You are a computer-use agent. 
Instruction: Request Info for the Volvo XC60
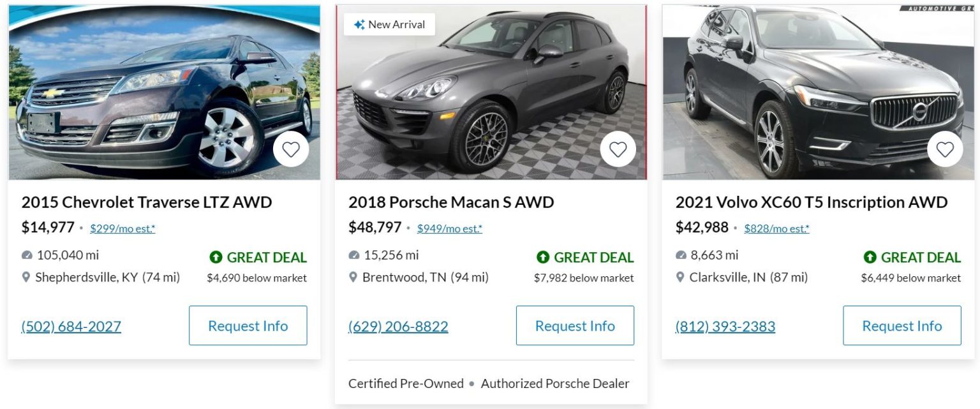(x=902, y=325)
